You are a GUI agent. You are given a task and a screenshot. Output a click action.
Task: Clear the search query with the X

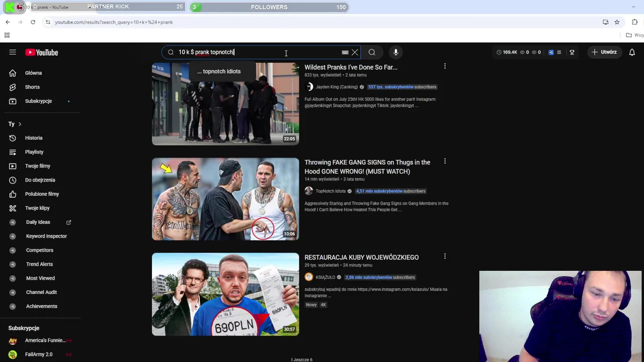coord(355,52)
